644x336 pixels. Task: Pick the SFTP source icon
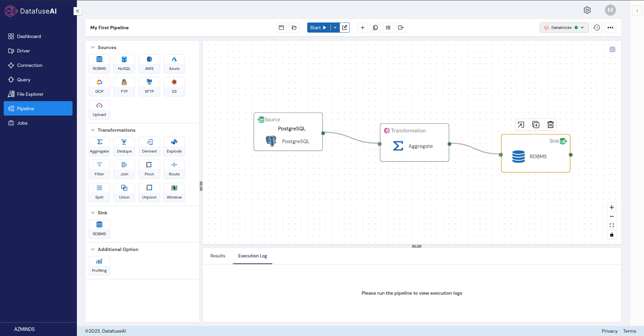[149, 86]
